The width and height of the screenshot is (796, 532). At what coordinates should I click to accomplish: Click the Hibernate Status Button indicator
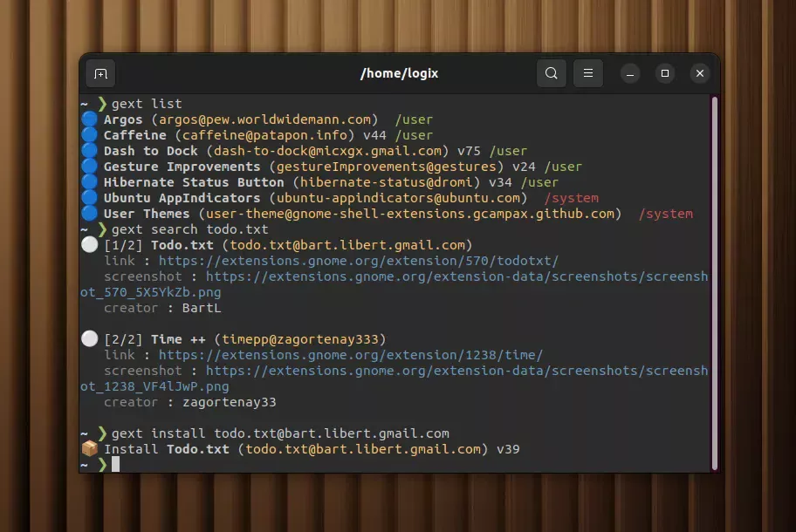pos(89,182)
